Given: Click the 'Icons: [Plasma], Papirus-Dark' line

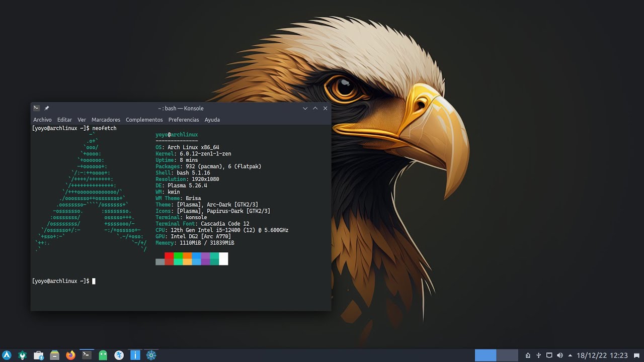Looking at the screenshot, I should point(213,211).
